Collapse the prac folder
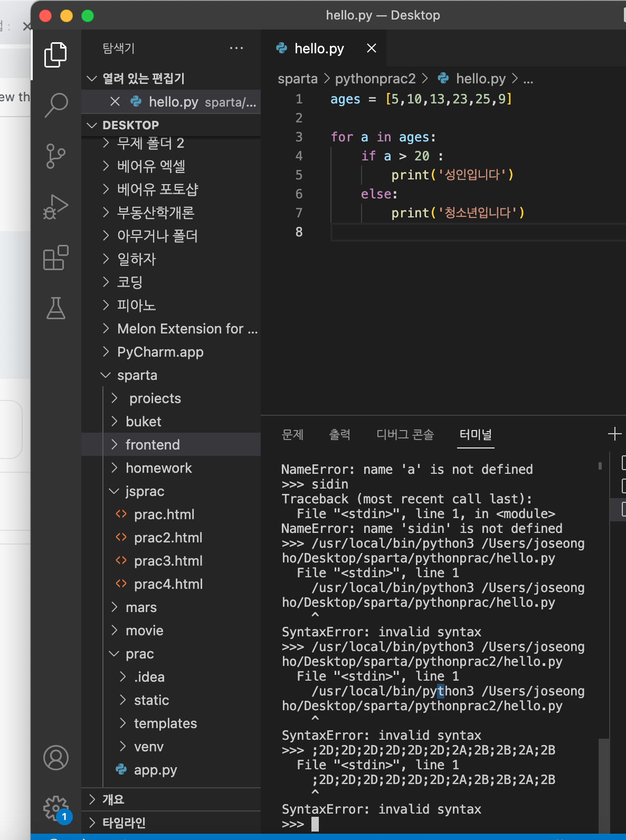The width and height of the screenshot is (626, 840). [x=171, y=654]
